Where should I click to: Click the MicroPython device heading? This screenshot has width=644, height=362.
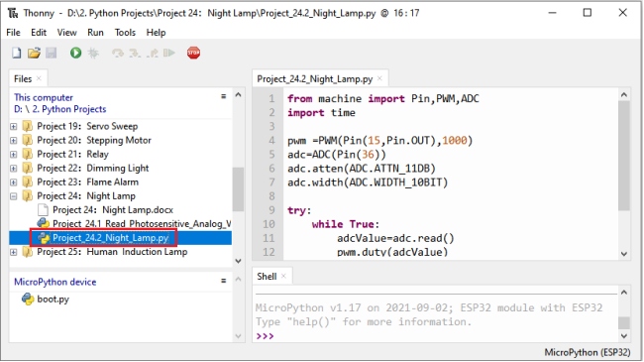click(x=55, y=282)
